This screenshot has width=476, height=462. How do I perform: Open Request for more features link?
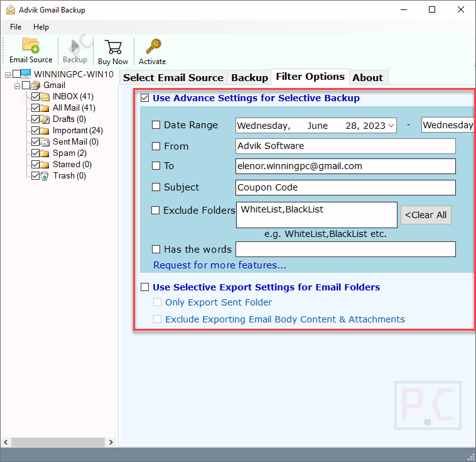click(x=219, y=265)
